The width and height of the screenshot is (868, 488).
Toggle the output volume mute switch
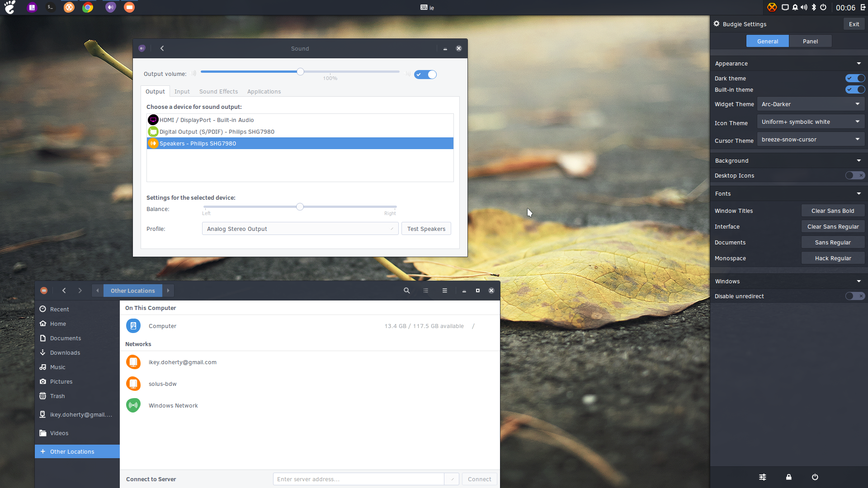click(x=425, y=75)
